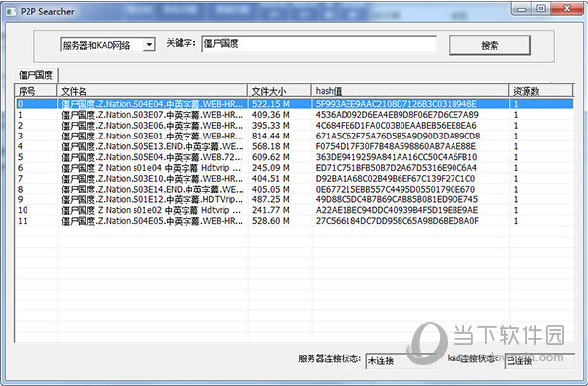Sort by the 文件大小 column header
Viewport: 588px width, 386px height.
point(280,91)
